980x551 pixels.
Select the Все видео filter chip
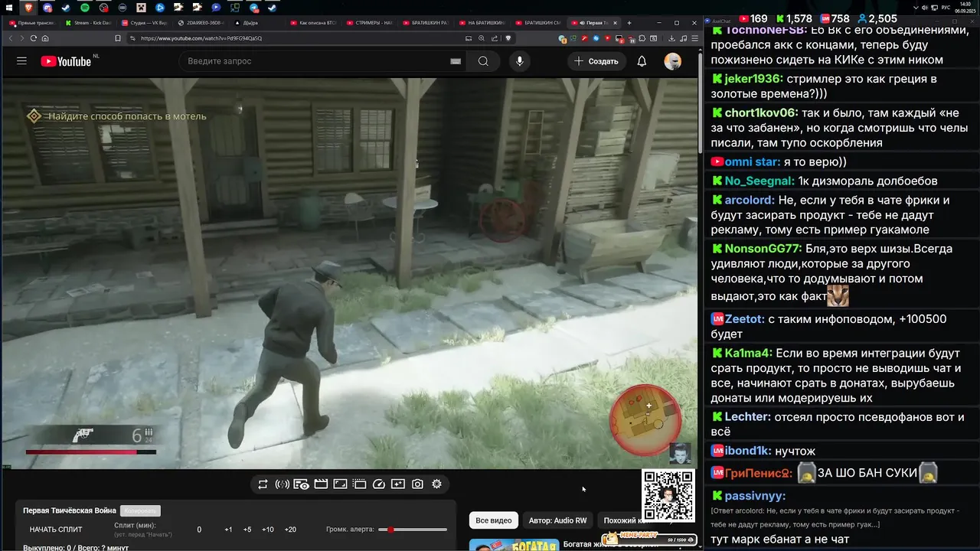494,520
